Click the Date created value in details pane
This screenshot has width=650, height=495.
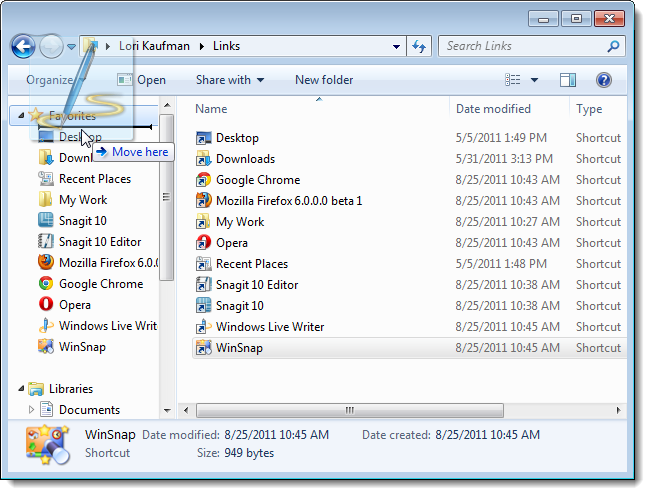pyautogui.click(x=488, y=435)
